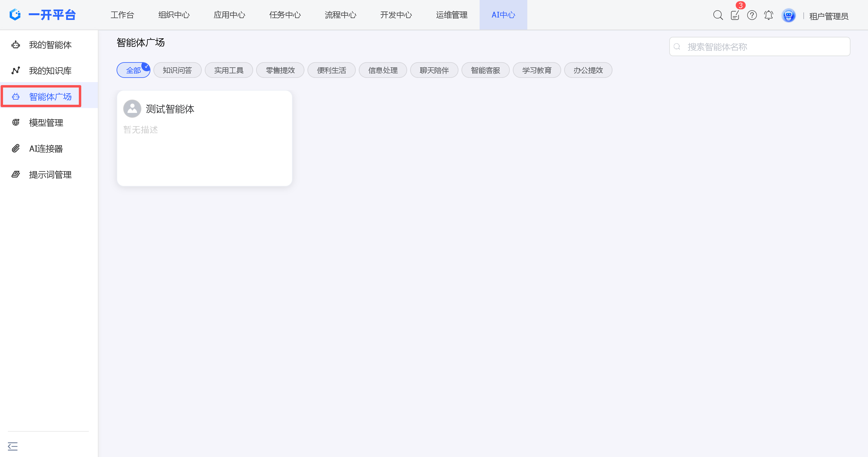This screenshot has width=868, height=457.
Task: Open the notification bell icon
Action: [x=769, y=15]
